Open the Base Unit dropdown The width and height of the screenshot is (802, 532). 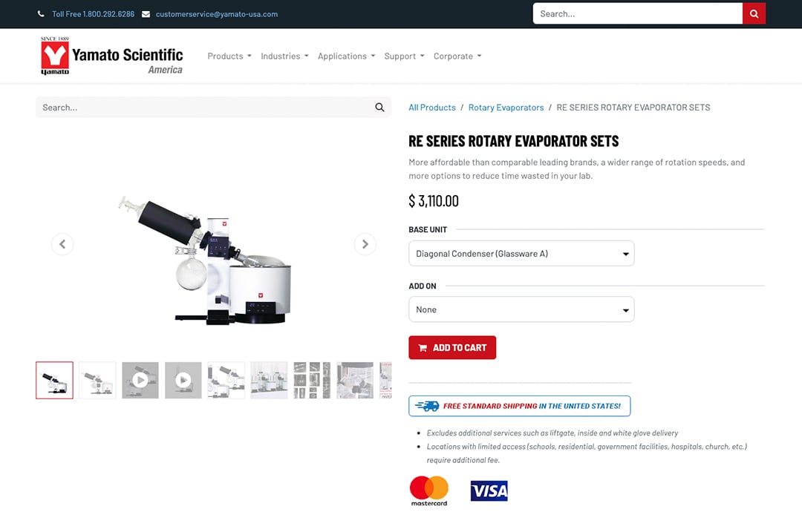tap(521, 254)
